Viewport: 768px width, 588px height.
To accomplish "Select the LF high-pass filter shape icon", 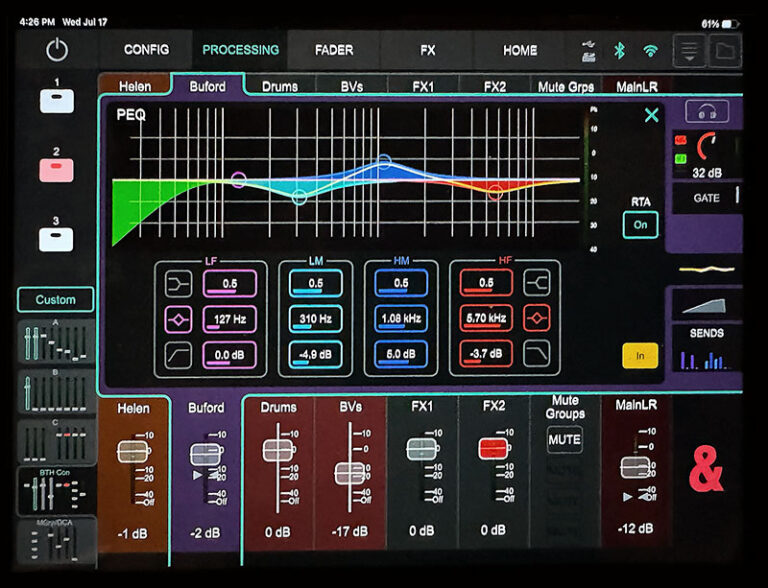I will click(177, 353).
